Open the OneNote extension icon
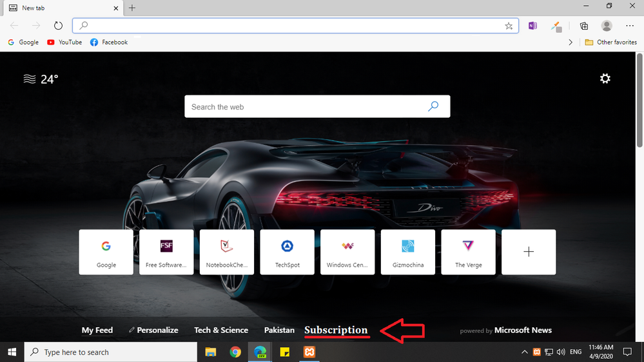 532,26
